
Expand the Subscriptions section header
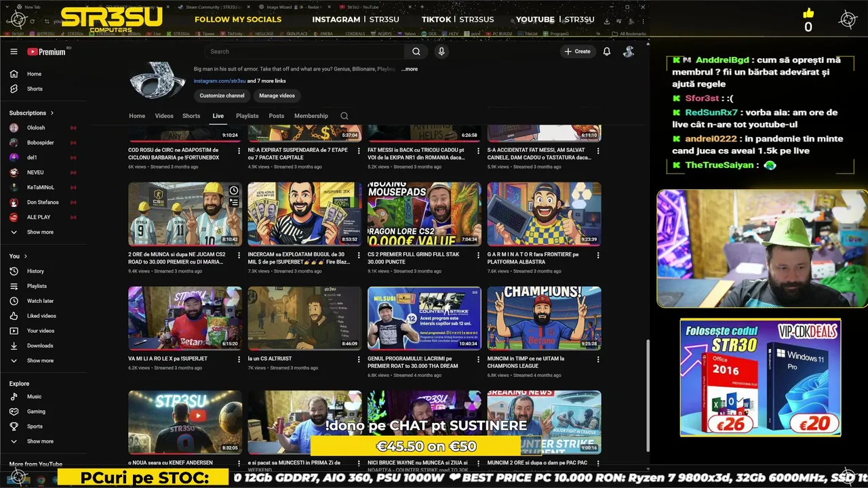click(31, 113)
